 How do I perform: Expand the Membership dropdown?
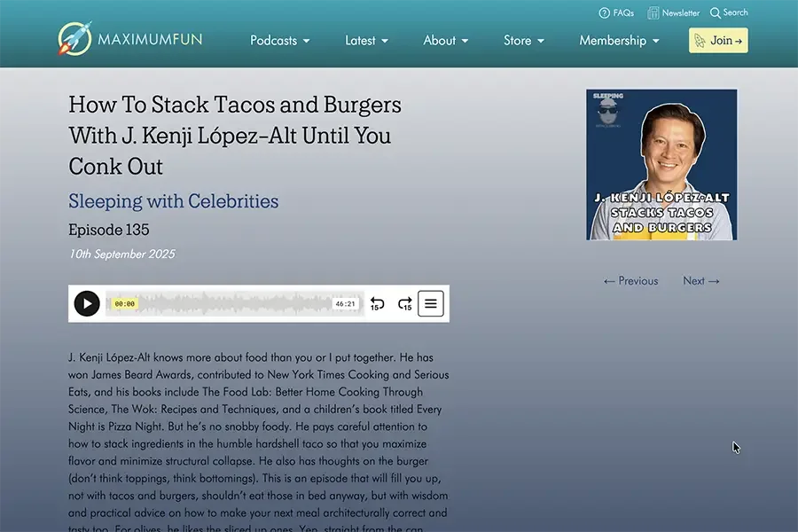coord(619,41)
